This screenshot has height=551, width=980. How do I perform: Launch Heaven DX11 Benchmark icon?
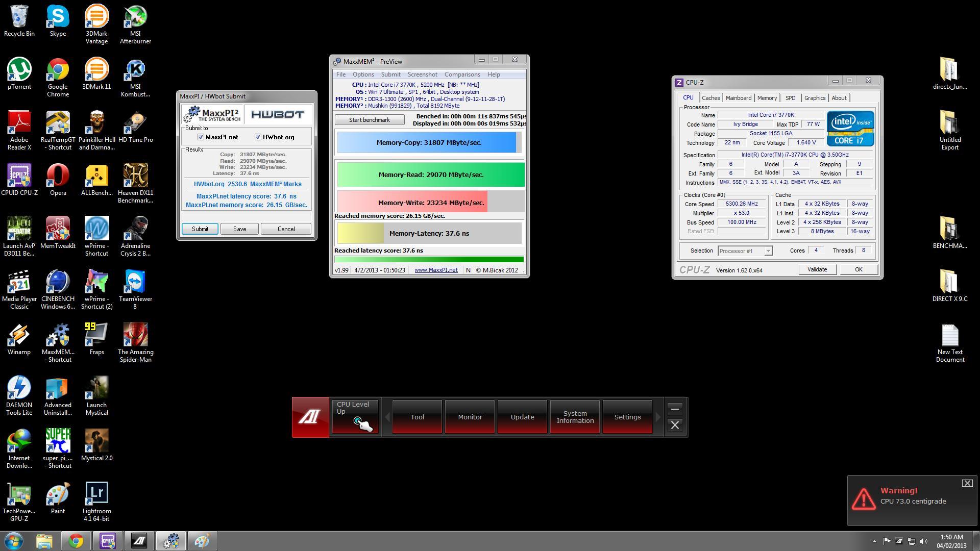coord(135,184)
